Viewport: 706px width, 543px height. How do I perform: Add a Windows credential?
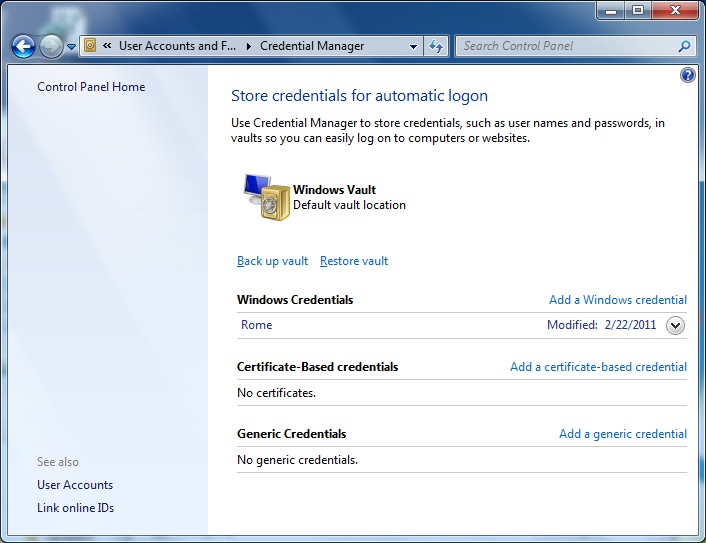(x=618, y=300)
